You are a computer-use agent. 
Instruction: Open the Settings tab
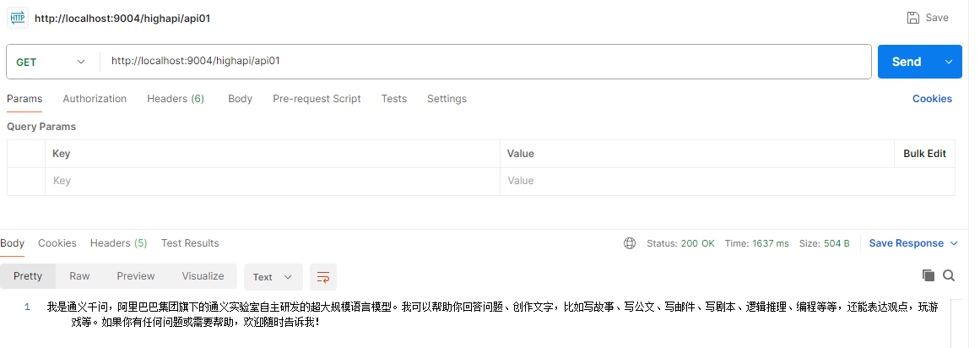tap(447, 99)
